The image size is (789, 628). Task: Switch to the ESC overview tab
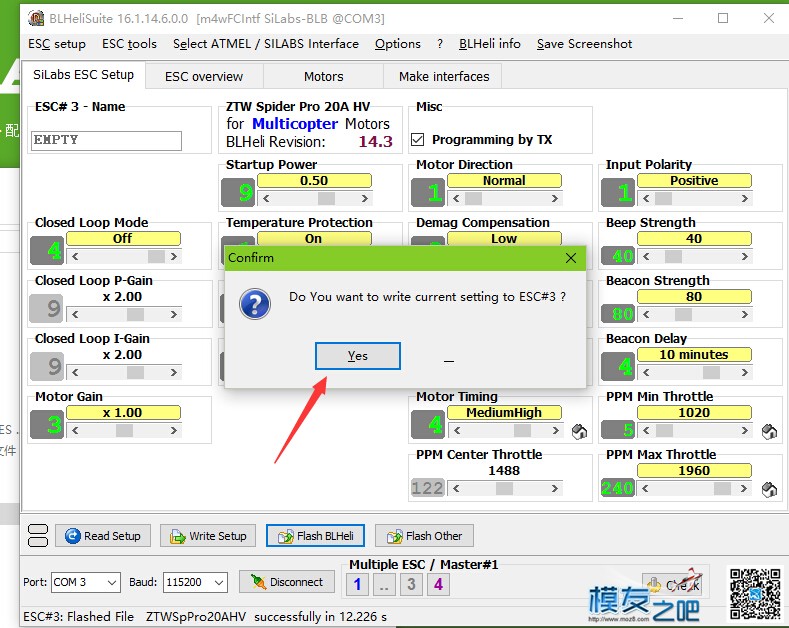(204, 76)
